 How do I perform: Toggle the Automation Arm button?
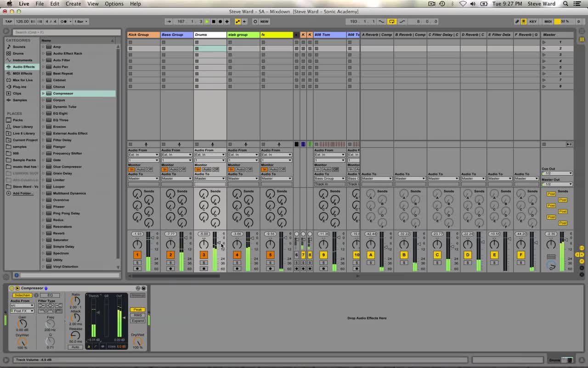click(237, 21)
